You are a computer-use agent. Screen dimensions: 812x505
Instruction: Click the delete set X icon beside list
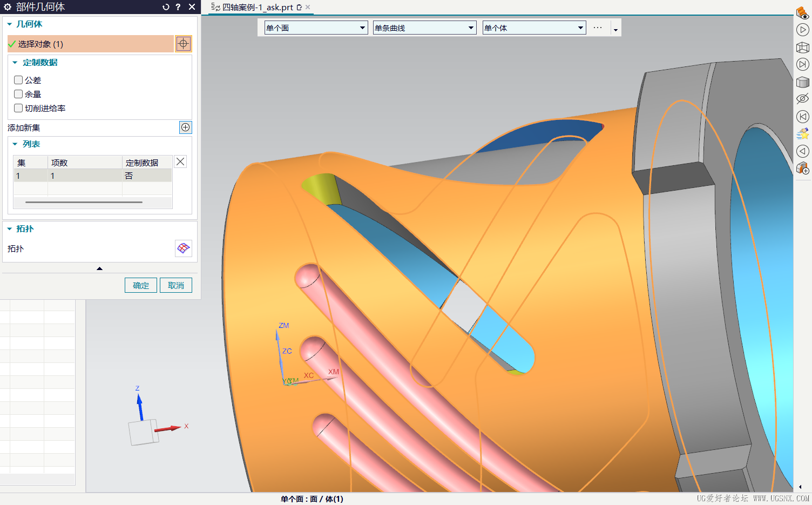point(180,161)
